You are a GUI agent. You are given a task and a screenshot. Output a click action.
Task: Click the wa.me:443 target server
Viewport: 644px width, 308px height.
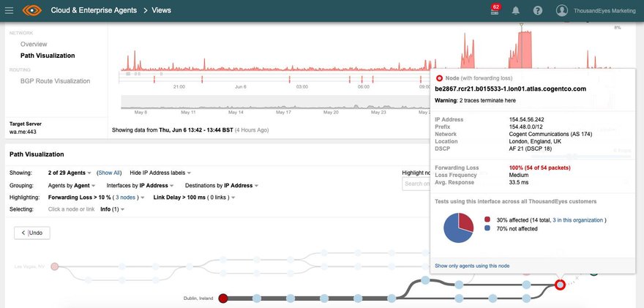23,132
